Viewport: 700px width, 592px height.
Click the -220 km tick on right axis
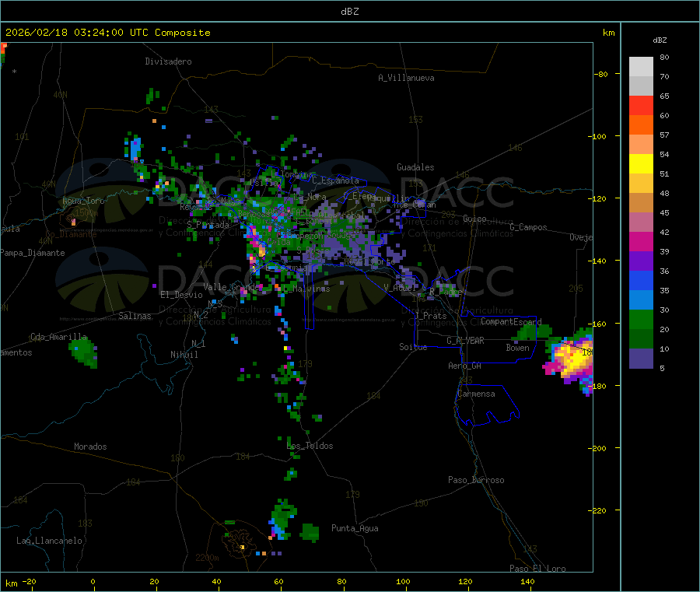[x=597, y=511]
